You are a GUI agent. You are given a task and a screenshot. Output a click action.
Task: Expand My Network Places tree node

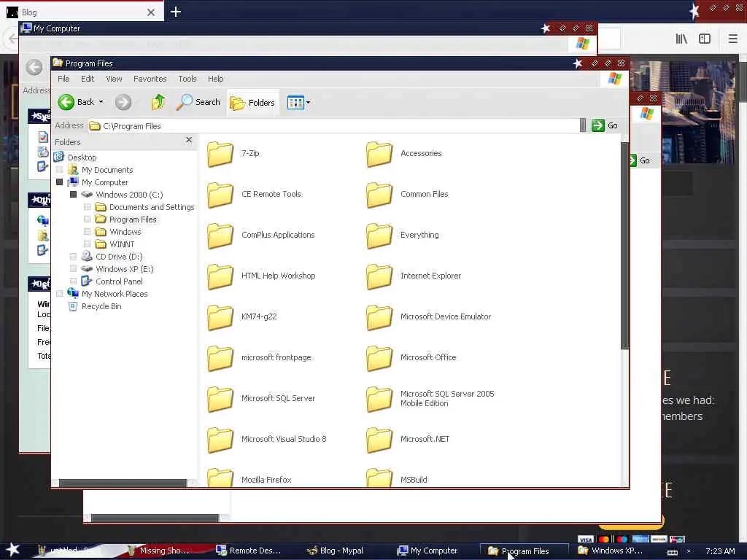pyautogui.click(x=60, y=293)
